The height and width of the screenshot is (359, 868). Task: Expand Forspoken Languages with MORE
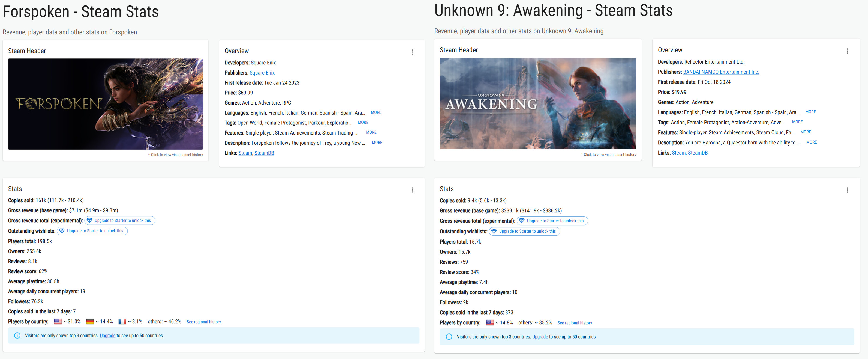coord(376,112)
